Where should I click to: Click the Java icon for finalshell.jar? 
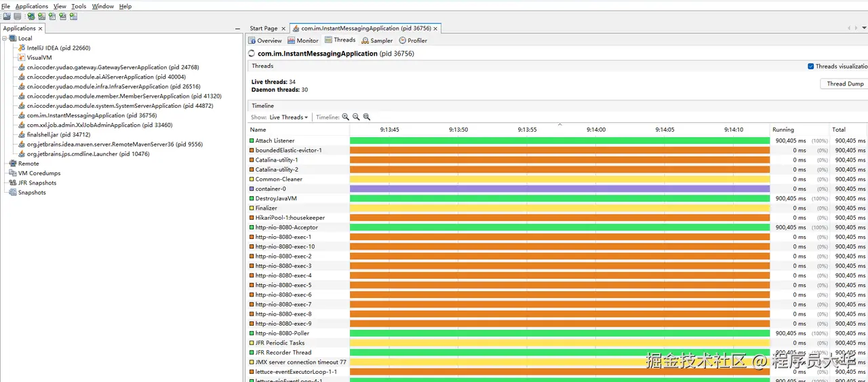[x=22, y=135]
